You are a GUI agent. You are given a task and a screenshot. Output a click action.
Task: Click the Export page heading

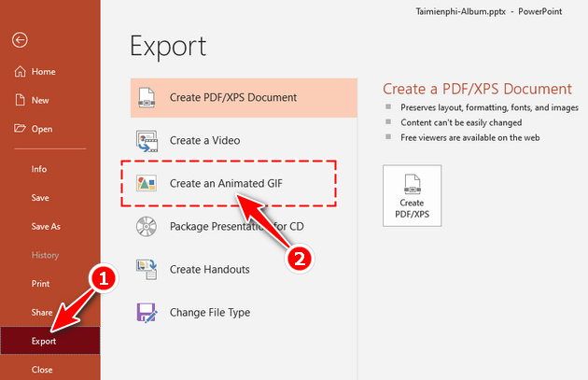(168, 47)
